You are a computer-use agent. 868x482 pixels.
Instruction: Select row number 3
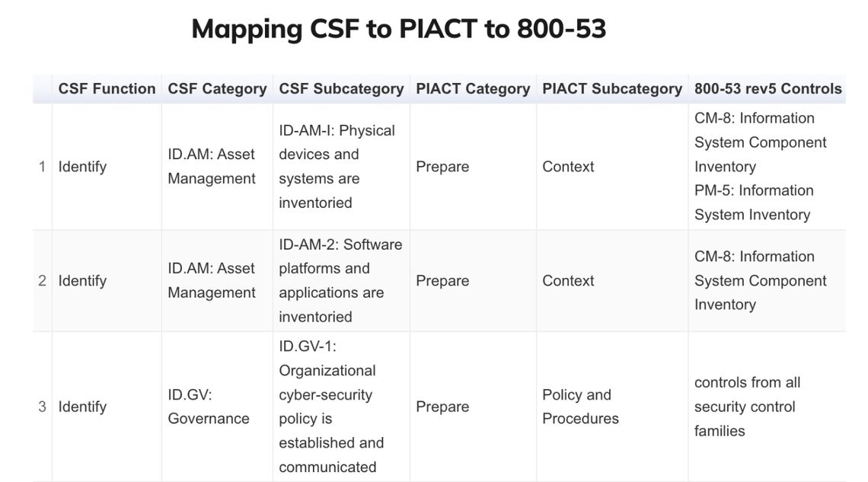tap(42, 407)
